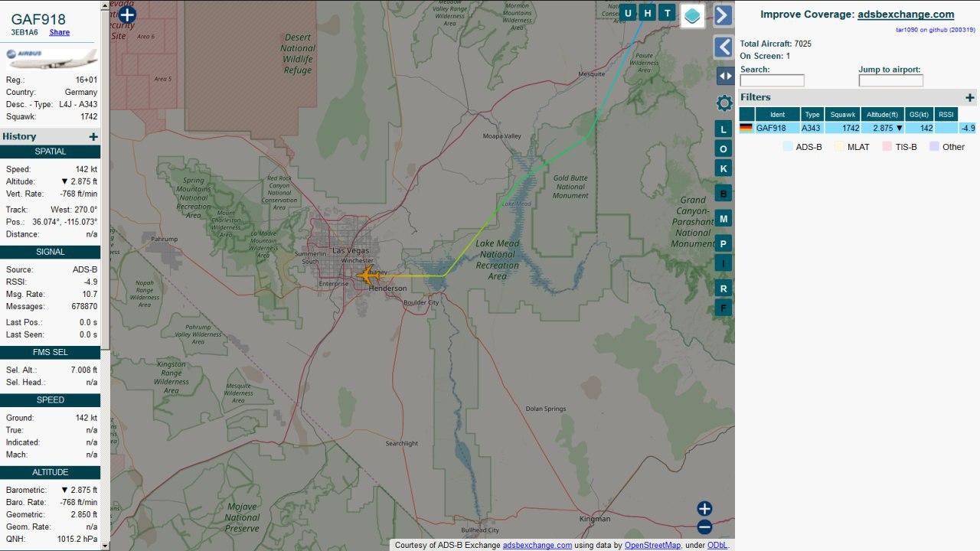Click the R map button
The image size is (980, 551).
724,289
